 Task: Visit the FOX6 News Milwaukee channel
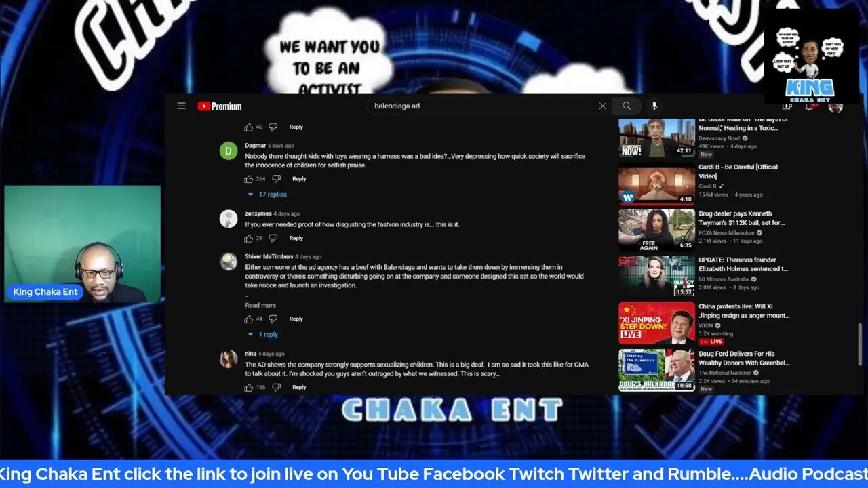click(726, 232)
